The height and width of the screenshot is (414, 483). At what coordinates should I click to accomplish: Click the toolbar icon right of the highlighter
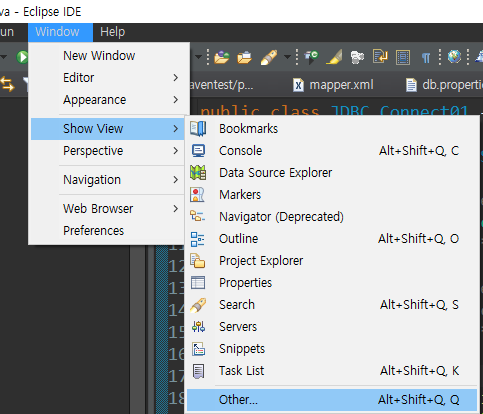[357, 57]
